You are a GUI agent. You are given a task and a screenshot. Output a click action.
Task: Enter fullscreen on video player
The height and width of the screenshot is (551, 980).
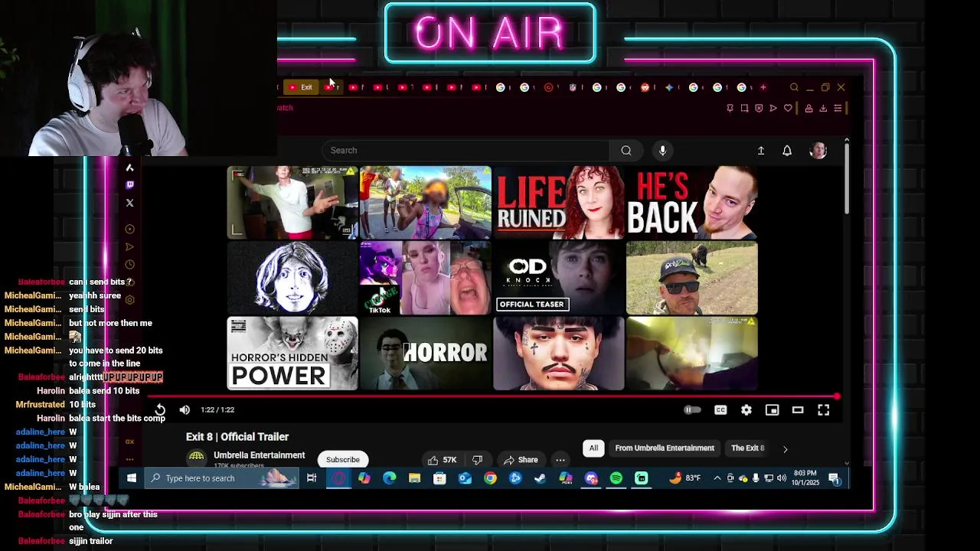pyautogui.click(x=824, y=410)
